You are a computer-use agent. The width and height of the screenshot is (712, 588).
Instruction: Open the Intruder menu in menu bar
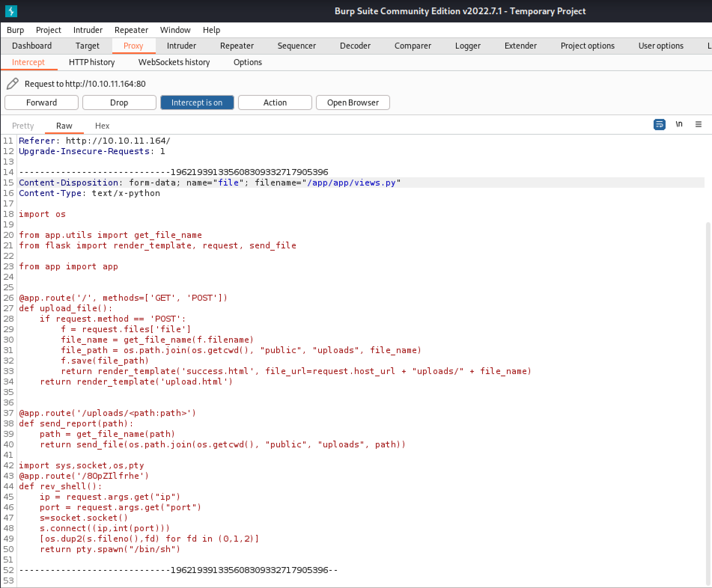88,30
